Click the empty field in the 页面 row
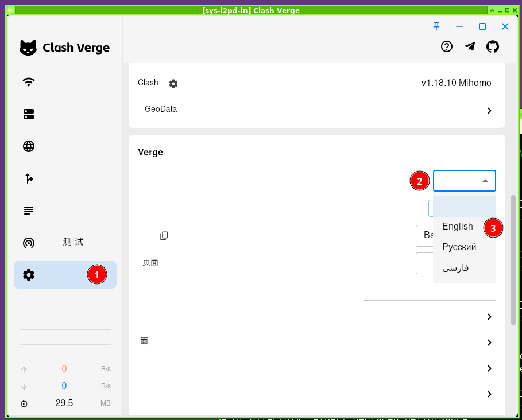The height and width of the screenshot is (420, 522). [x=424, y=263]
